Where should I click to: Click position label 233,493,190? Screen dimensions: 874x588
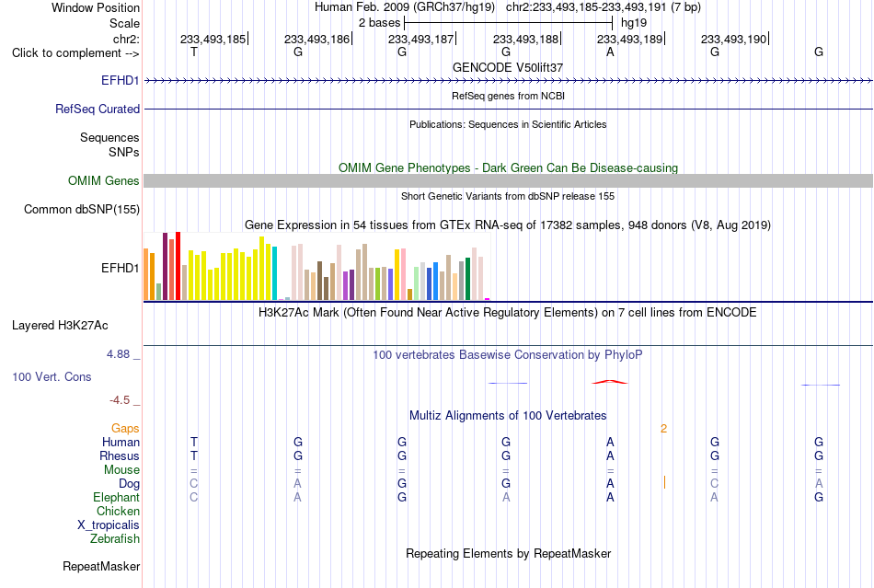tap(733, 39)
